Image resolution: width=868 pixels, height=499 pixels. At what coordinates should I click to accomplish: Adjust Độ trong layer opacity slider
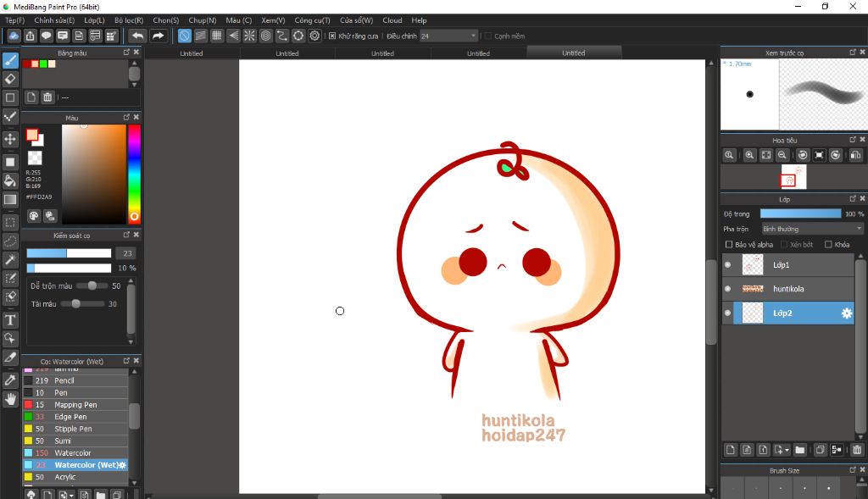tap(800, 213)
